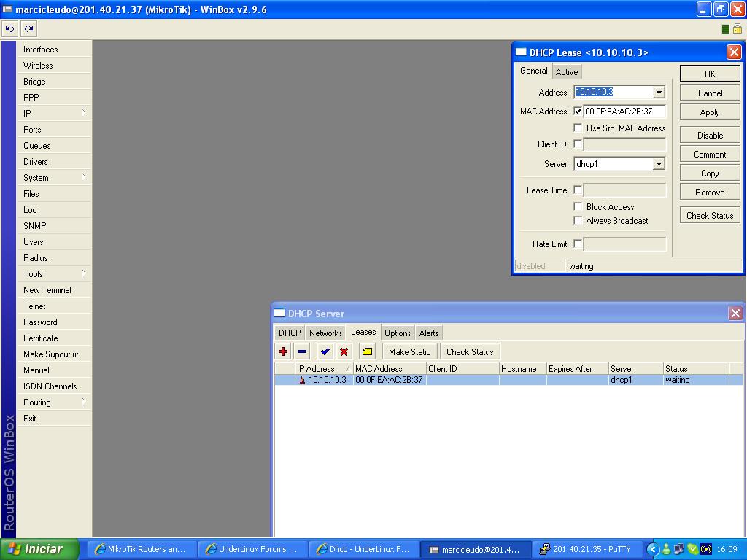Image resolution: width=747 pixels, height=560 pixels.
Task: Click Check Status in DHCP Lease dialog
Action: (x=710, y=215)
